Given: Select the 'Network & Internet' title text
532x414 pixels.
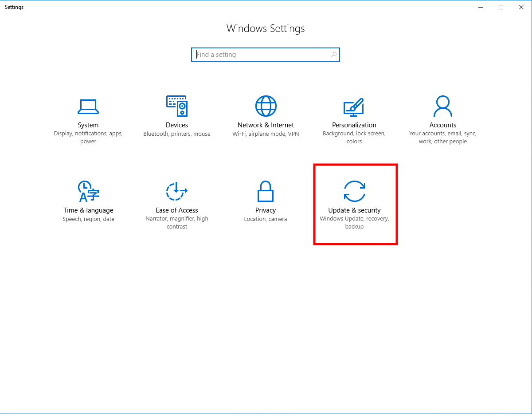Looking at the screenshot, I should point(266,125).
